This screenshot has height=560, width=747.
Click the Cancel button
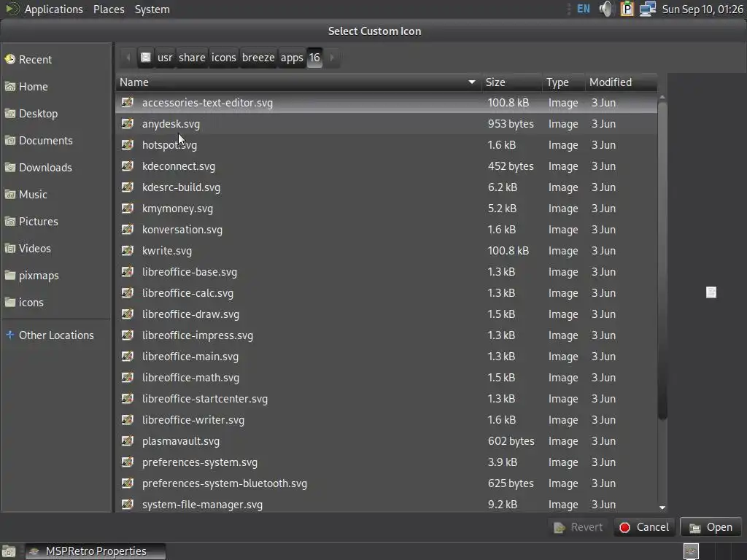point(644,527)
